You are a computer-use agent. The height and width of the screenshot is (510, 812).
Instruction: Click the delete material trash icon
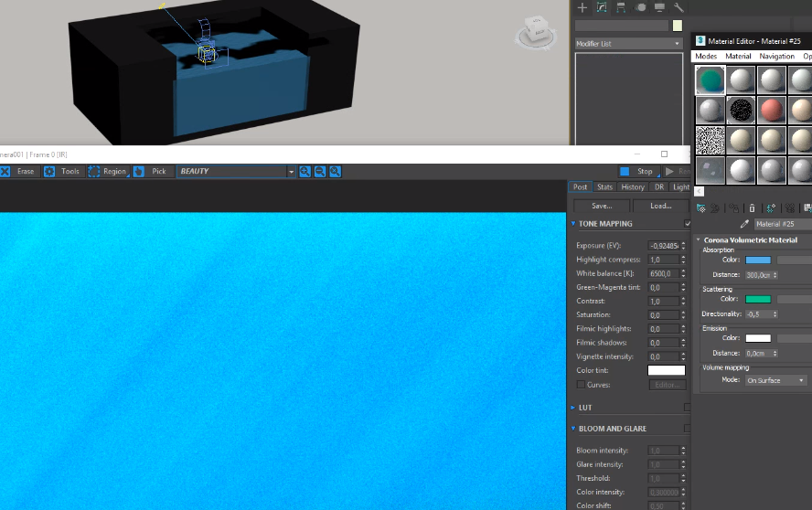click(752, 208)
